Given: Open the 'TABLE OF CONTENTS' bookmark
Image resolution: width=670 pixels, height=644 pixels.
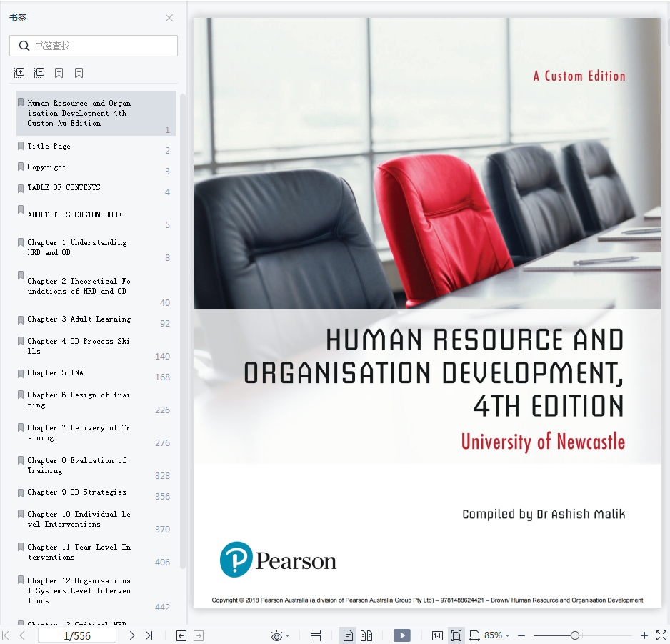Looking at the screenshot, I should pyautogui.click(x=96, y=188).
